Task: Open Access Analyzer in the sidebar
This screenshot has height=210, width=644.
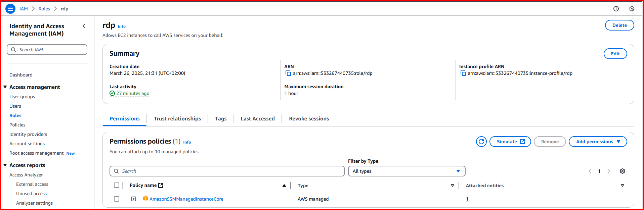Action: click(26, 175)
